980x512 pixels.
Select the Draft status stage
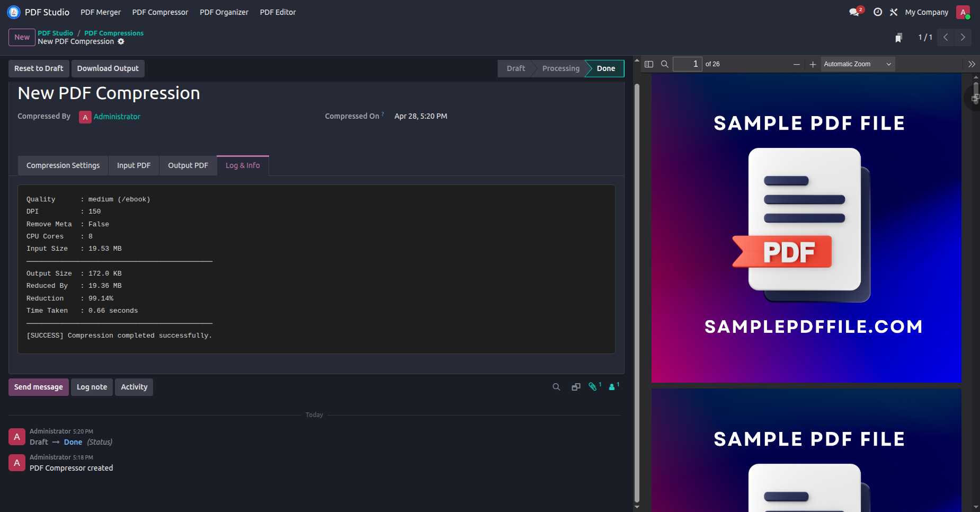tap(515, 68)
